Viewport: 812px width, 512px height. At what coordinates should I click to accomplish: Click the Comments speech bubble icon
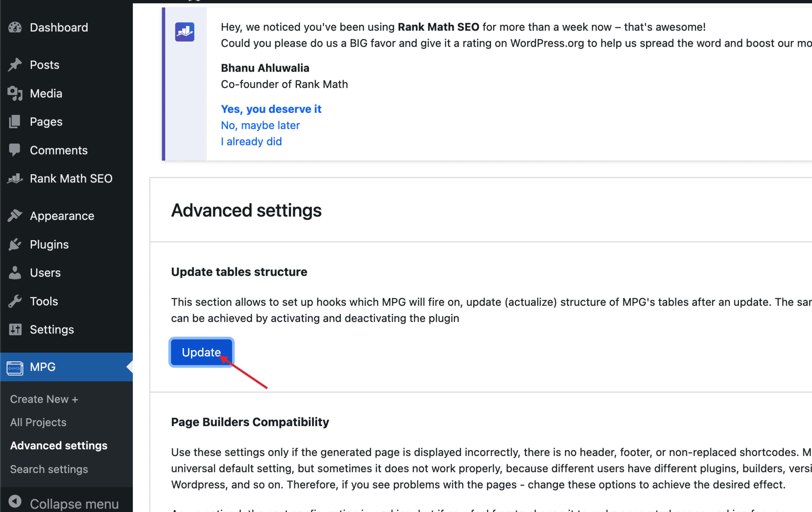pyautogui.click(x=15, y=150)
